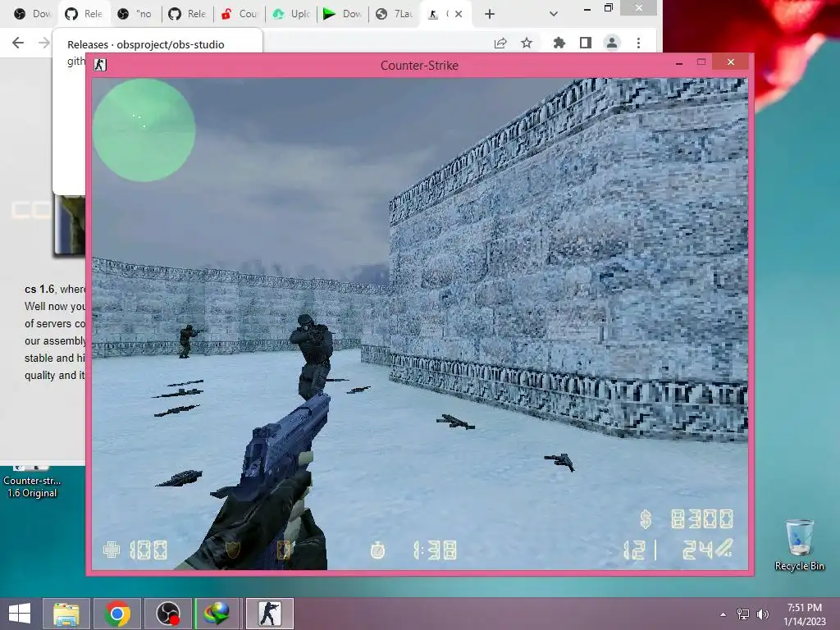Image resolution: width=840 pixels, height=630 pixels.
Task: Share this page from Chrome toolbar
Action: tap(500, 43)
